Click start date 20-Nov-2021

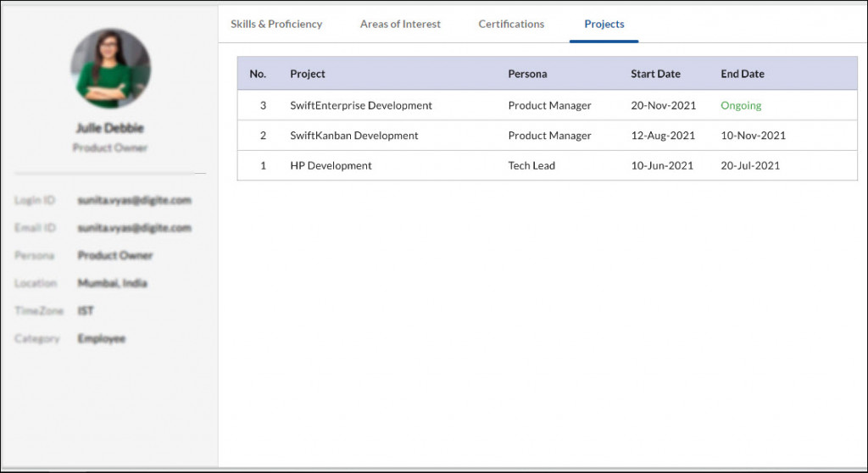point(663,105)
